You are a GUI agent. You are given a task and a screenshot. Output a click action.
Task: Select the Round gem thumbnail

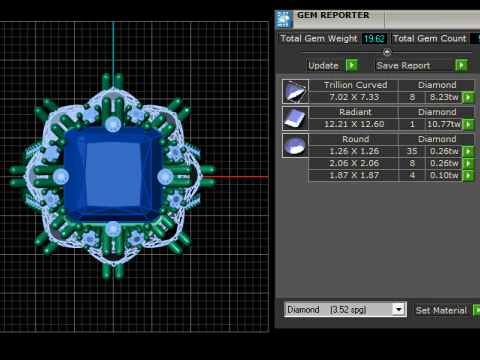tap(295, 145)
